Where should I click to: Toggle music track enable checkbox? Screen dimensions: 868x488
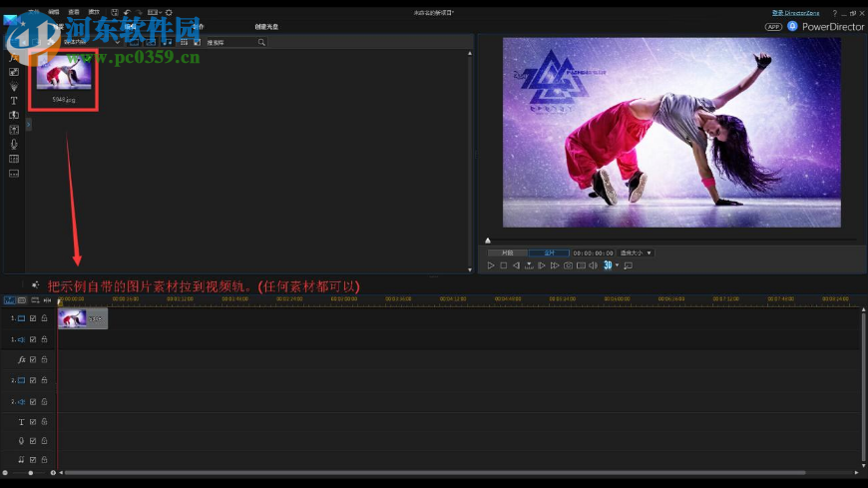(33, 460)
